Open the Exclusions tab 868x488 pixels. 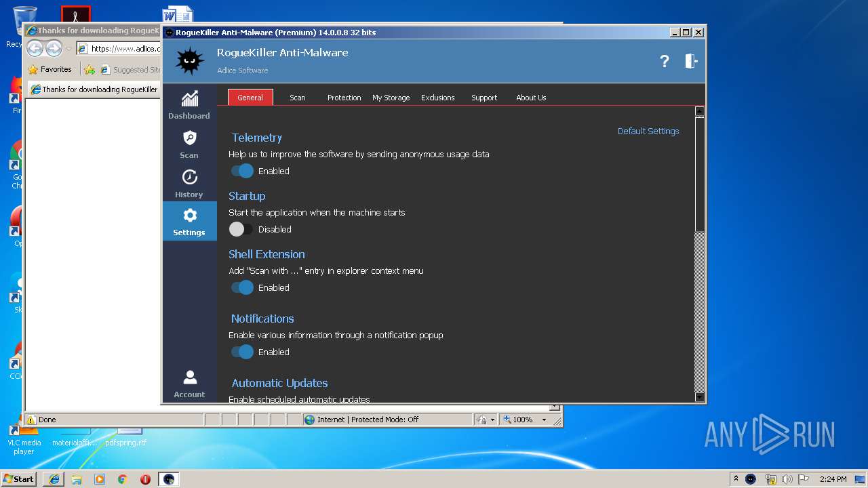tap(438, 98)
